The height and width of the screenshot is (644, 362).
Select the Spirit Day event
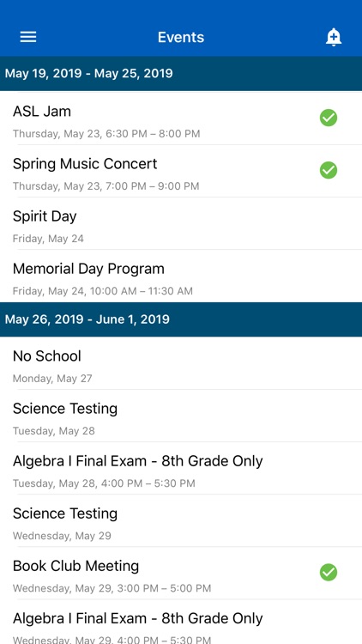click(181, 223)
